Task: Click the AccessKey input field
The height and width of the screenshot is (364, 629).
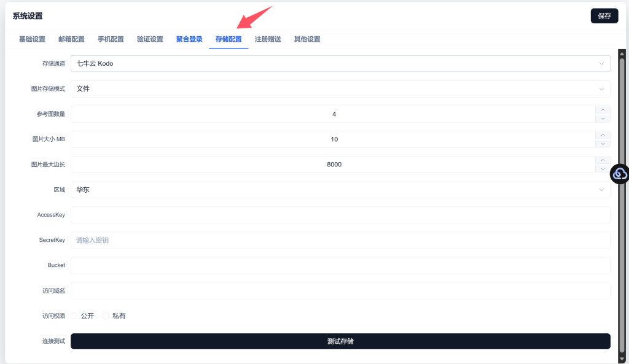Action: pyautogui.click(x=340, y=215)
